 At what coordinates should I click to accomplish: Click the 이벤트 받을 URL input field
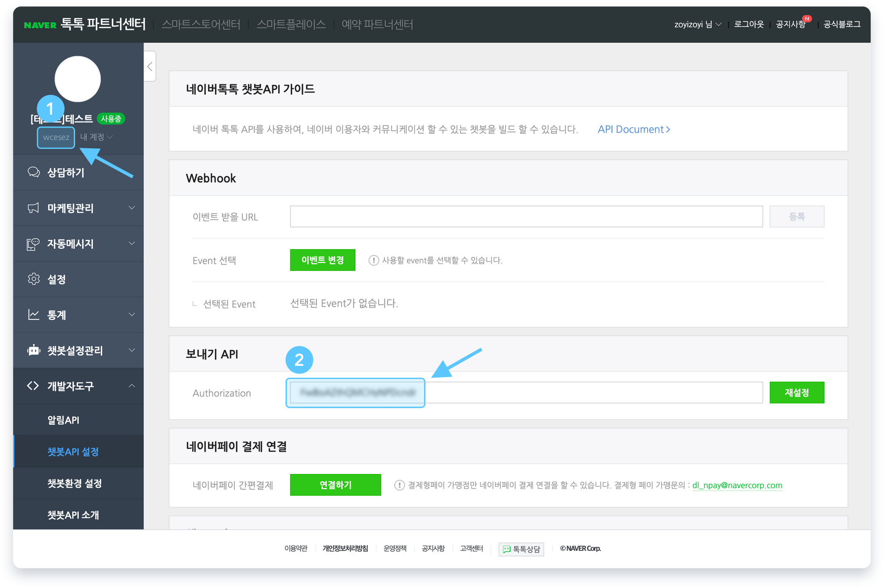[x=526, y=216]
